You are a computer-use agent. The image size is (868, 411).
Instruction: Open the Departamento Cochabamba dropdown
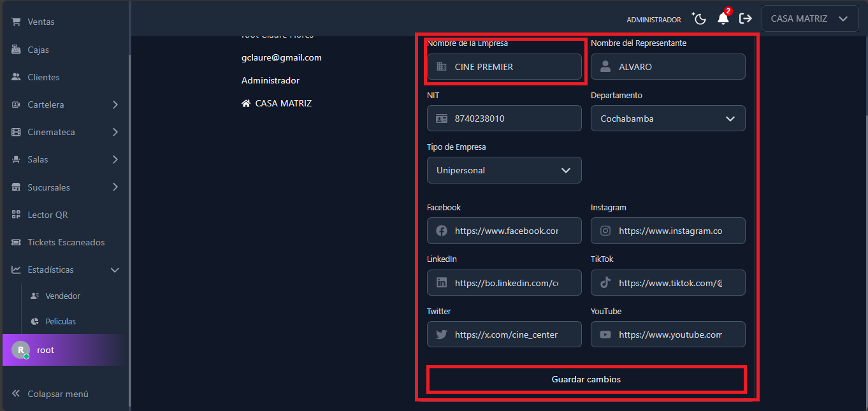(667, 119)
